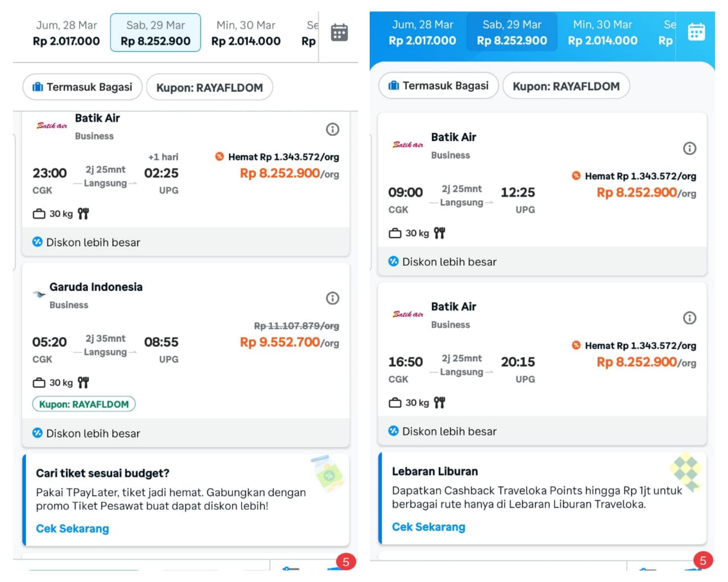Toggle Termasuk Bagasi chip under the white date bar

coord(82,87)
